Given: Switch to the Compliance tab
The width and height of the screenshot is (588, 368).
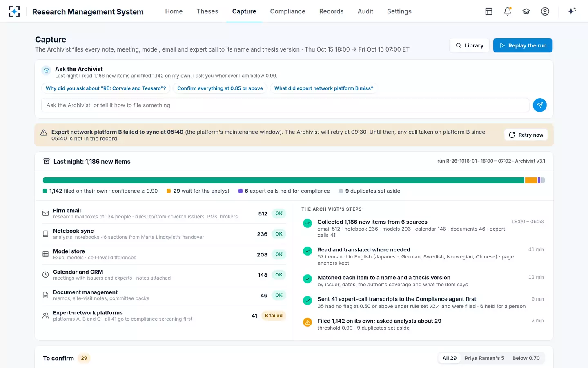Looking at the screenshot, I should coord(287,11).
